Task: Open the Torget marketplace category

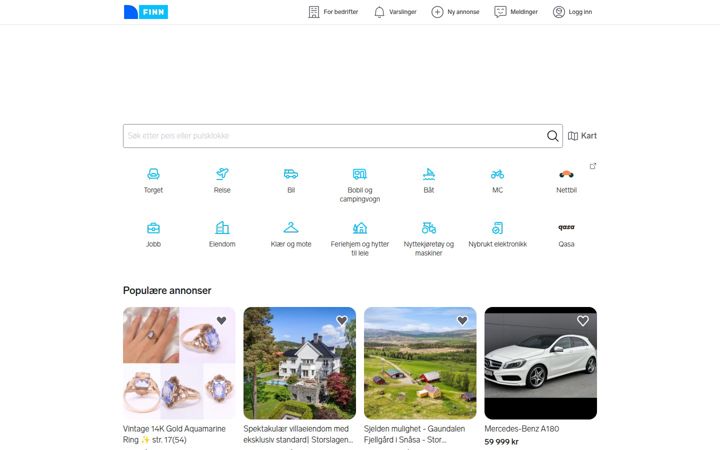Action: (153, 181)
